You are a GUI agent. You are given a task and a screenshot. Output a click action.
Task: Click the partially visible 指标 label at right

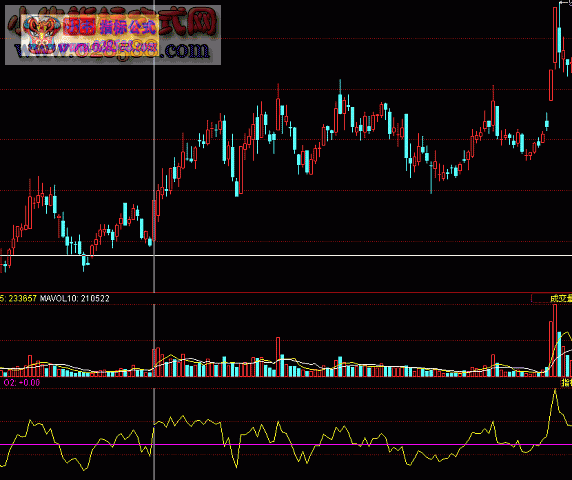(567, 382)
